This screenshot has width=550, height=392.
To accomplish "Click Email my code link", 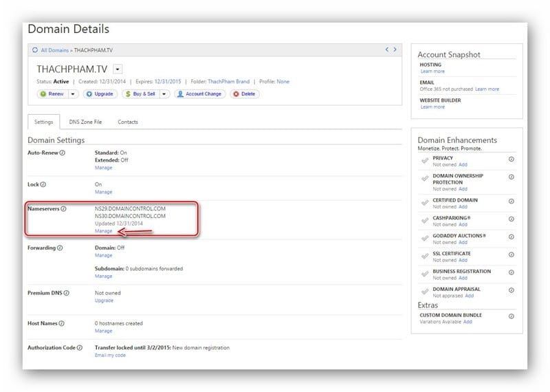I will (x=110, y=356).
